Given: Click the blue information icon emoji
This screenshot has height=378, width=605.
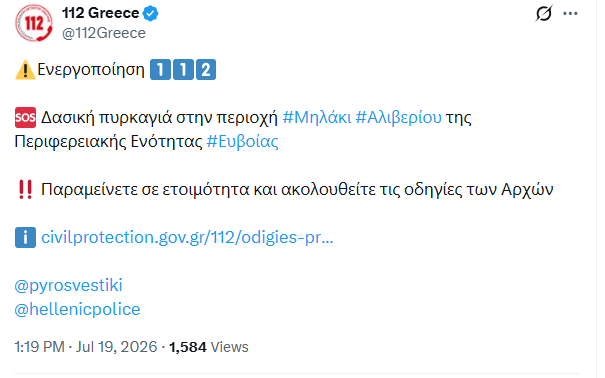Looking at the screenshot, I should pos(25,237).
